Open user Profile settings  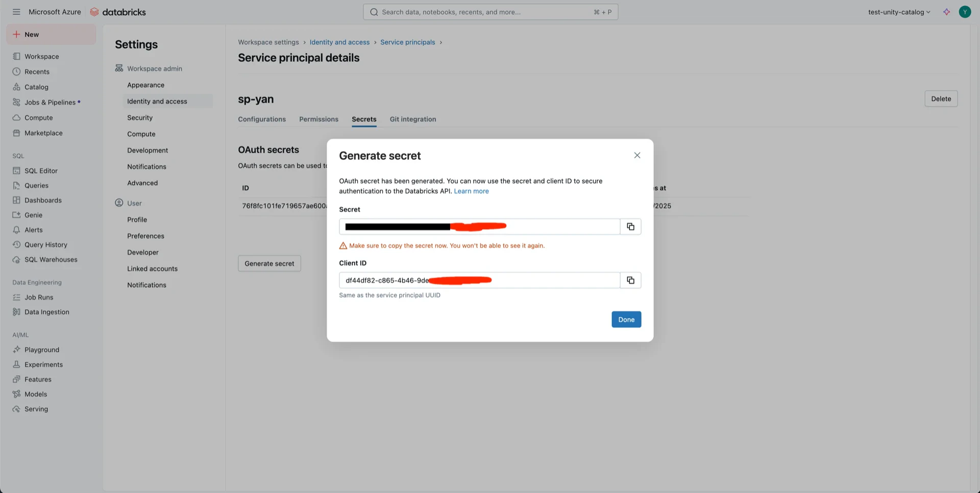(x=137, y=219)
